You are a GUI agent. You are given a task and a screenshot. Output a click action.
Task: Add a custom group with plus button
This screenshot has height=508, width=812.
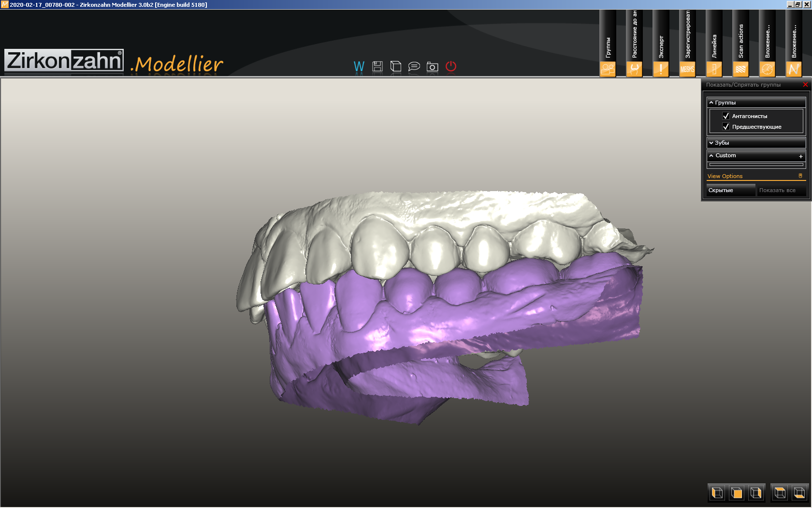801,156
